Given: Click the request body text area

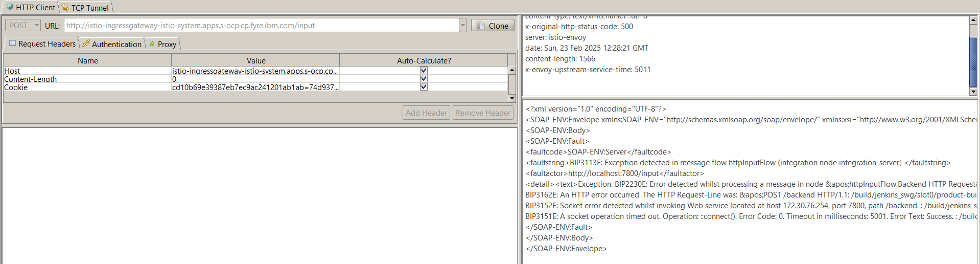Looking at the screenshot, I should 260,195.
